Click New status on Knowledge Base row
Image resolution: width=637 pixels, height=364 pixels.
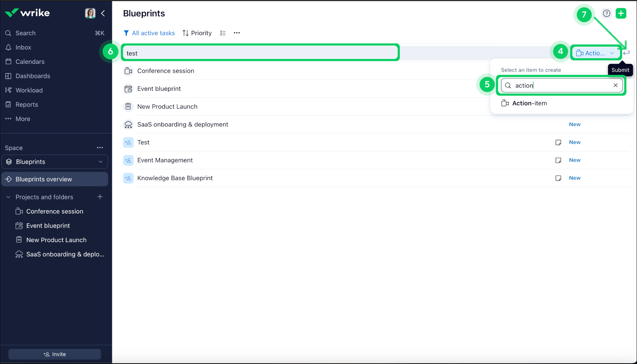coord(575,178)
